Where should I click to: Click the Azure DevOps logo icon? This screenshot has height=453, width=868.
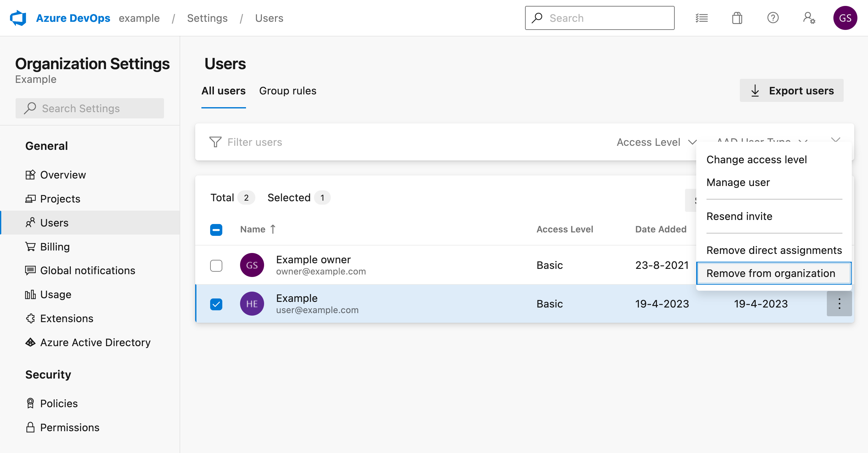click(x=18, y=18)
